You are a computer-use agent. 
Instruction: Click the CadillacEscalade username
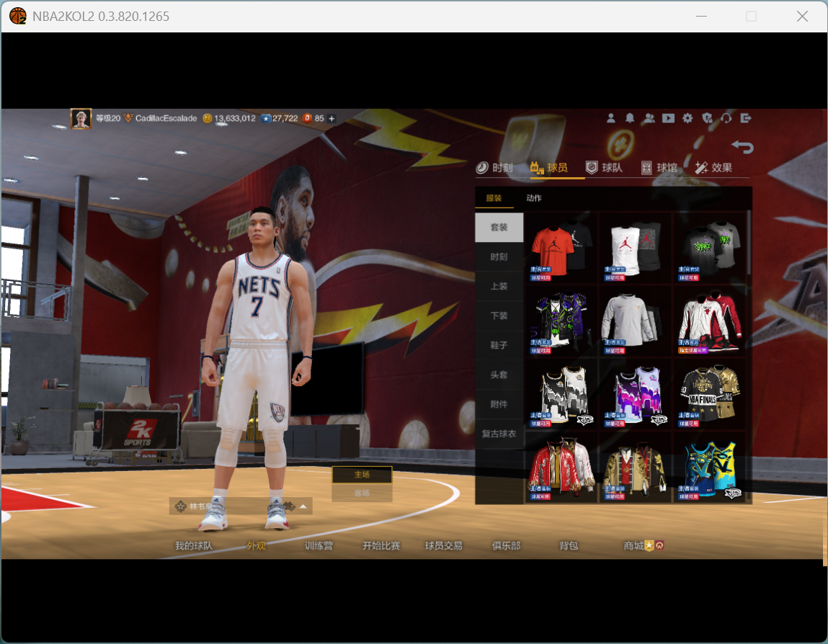point(166,118)
